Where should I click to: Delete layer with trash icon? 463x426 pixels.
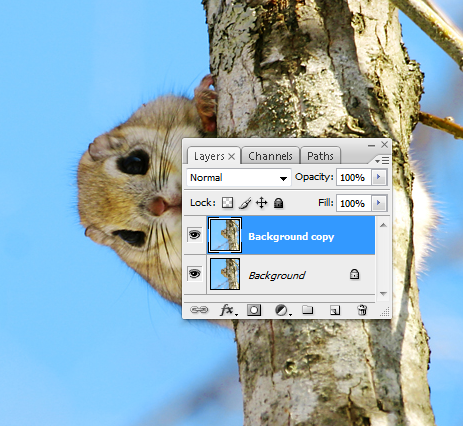pyautogui.click(x=362, y=310)
